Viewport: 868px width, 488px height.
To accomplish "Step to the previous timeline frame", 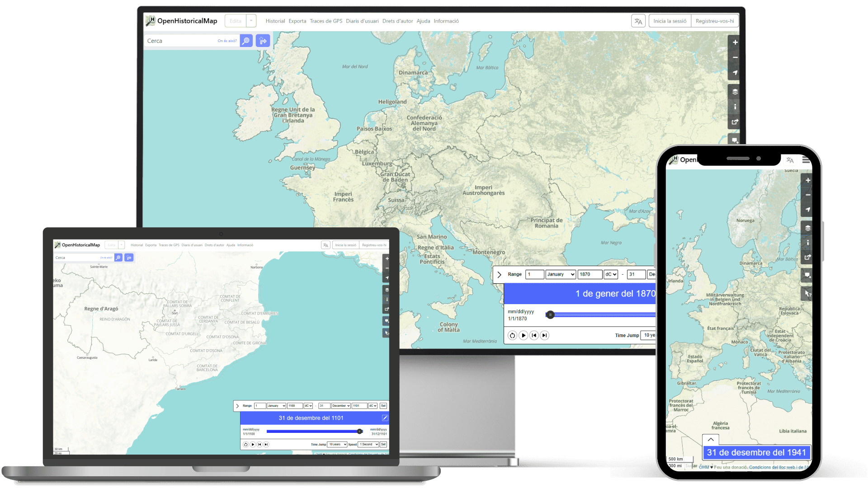I will click(x=534, y=335).
